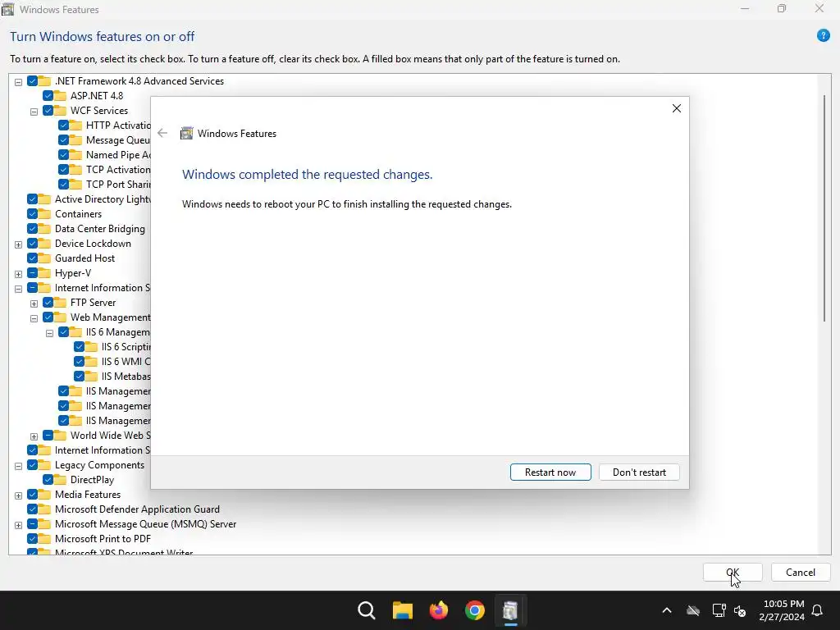Click the feature list vertical scrollbar
This screenshot has height=630, width=840.
tap(824, 208)
